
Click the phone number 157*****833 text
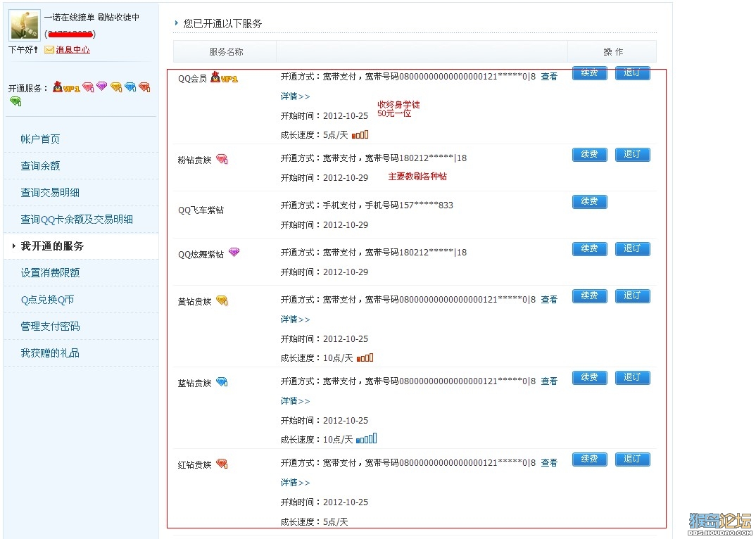pos(426,205)
